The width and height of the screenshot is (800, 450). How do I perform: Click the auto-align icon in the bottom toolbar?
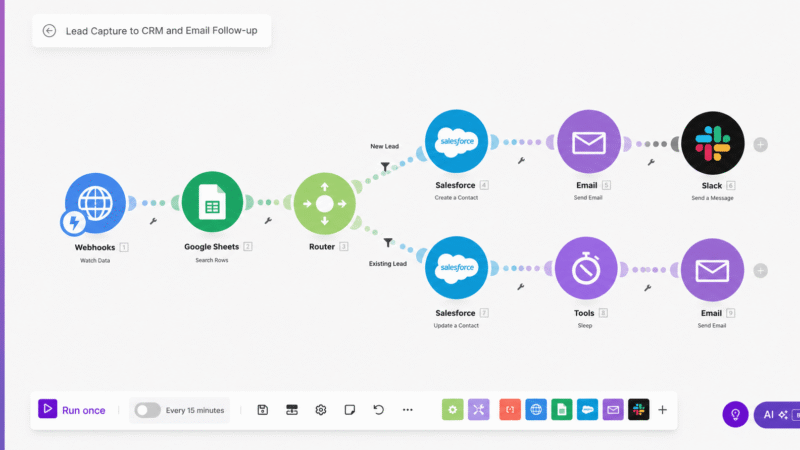tap(292, 410)
